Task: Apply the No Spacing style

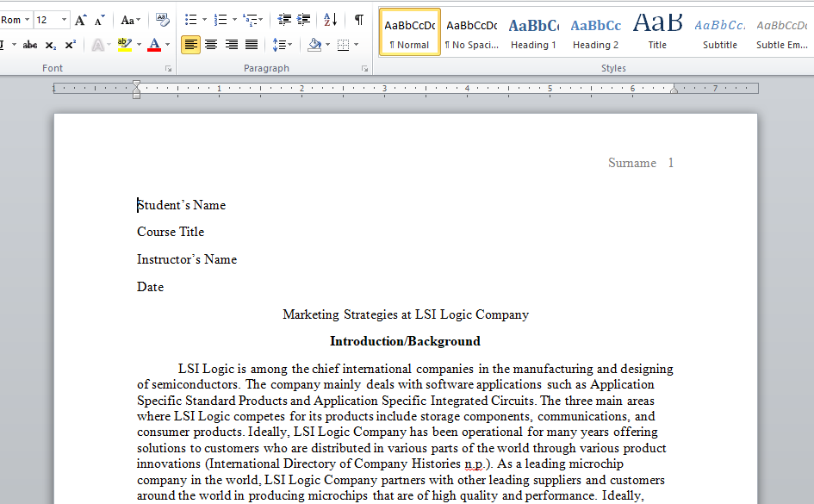Action: 472,32
